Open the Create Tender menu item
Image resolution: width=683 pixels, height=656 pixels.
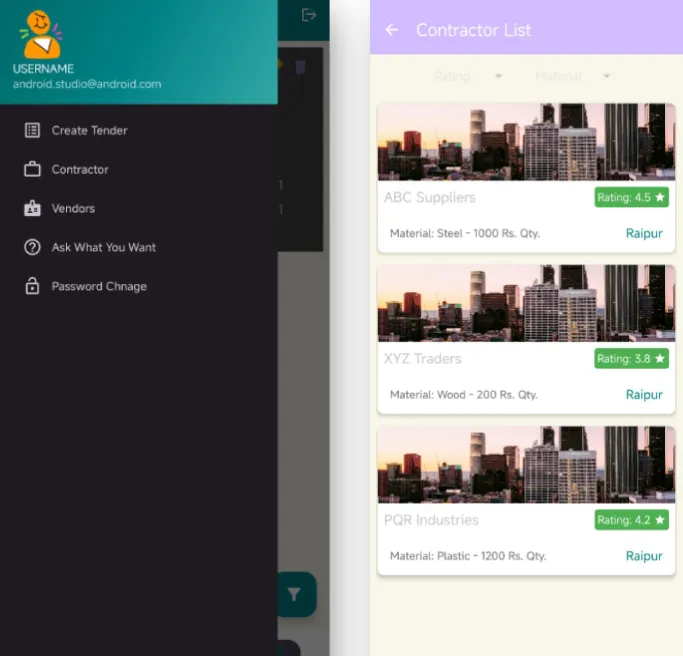click(89, 130)
